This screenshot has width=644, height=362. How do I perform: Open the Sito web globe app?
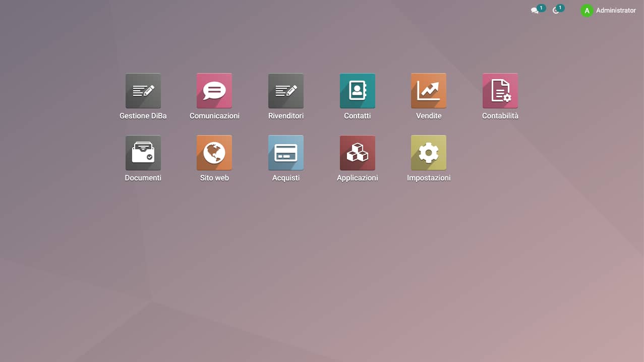[x=214, y=153]
